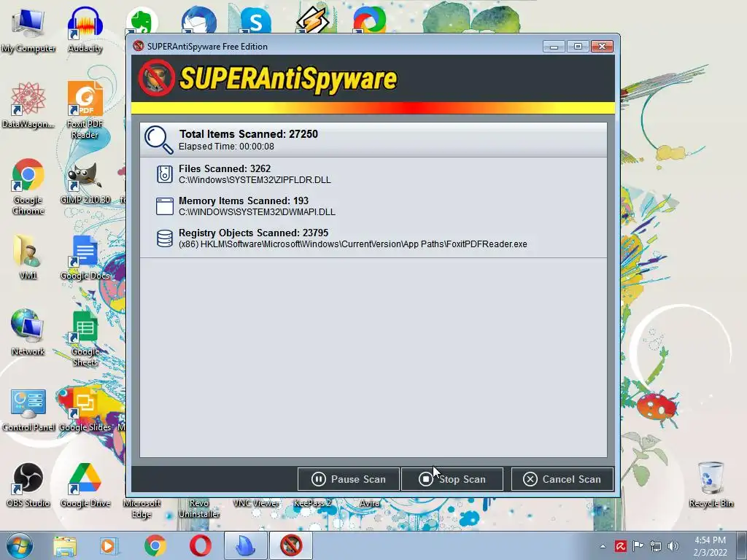The height and width of the screenshot is (560, 747).
Task: Open Action Center flag tray icon
Action: tap(638, 546)
